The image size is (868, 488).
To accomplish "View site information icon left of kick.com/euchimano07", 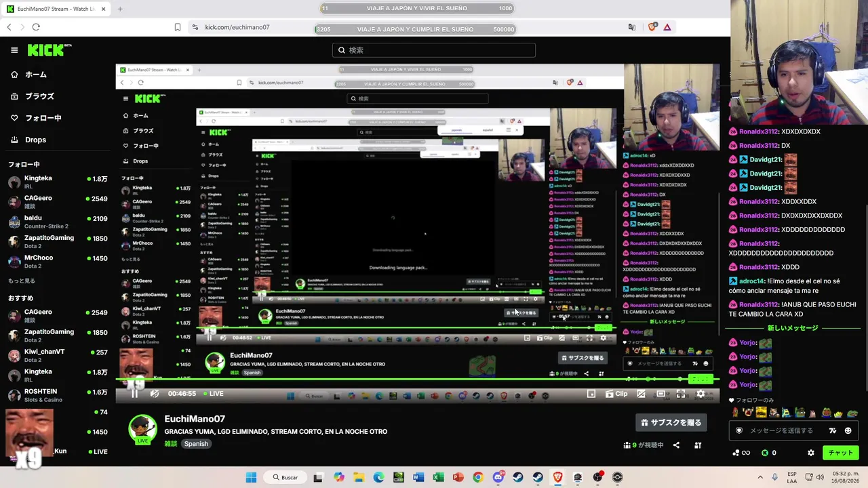I will [195, 27].
